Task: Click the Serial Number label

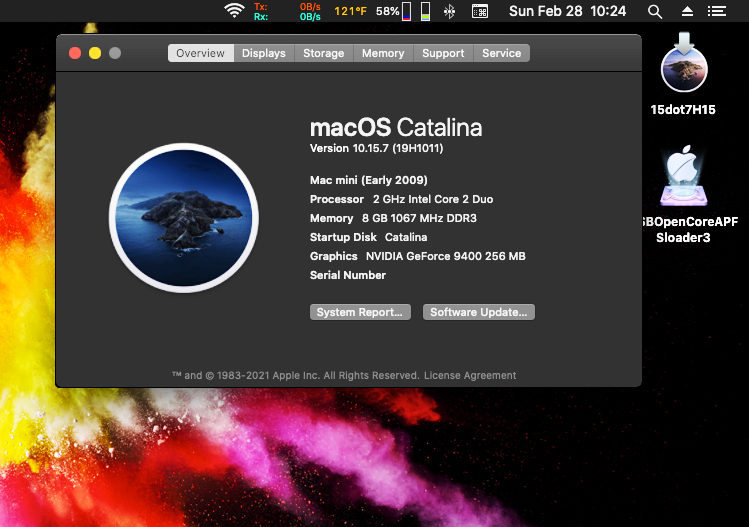Action: [x=348, y=275]
